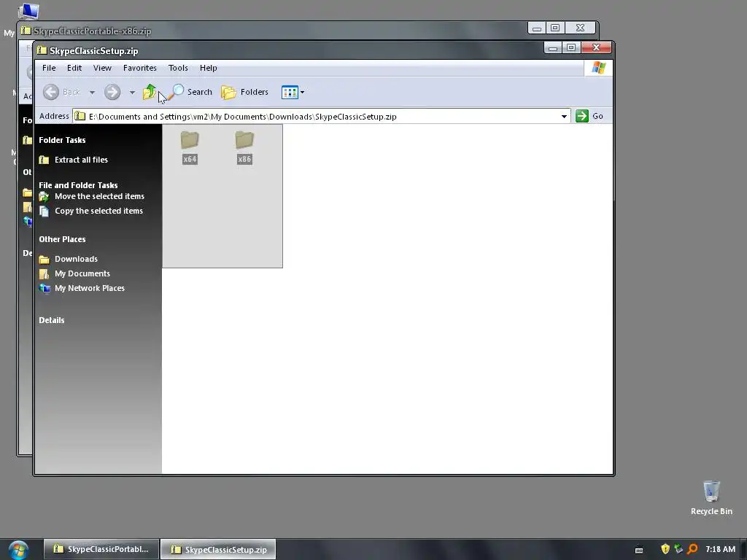Screen dimensions: 747x560
Task: Maximize the SkypeClassicPortable-x86.zip window
Action: (x=555, y=28)
